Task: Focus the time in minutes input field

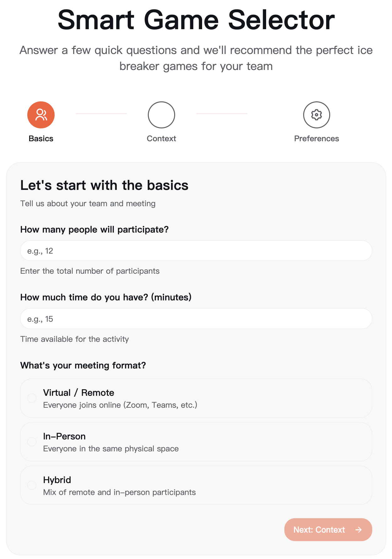Action: tap(196, 319)
